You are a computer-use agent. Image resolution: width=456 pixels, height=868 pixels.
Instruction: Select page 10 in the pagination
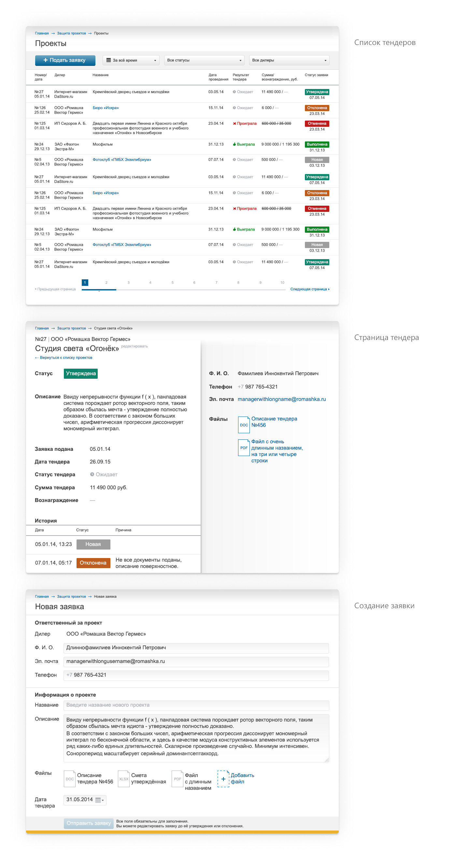282,282
